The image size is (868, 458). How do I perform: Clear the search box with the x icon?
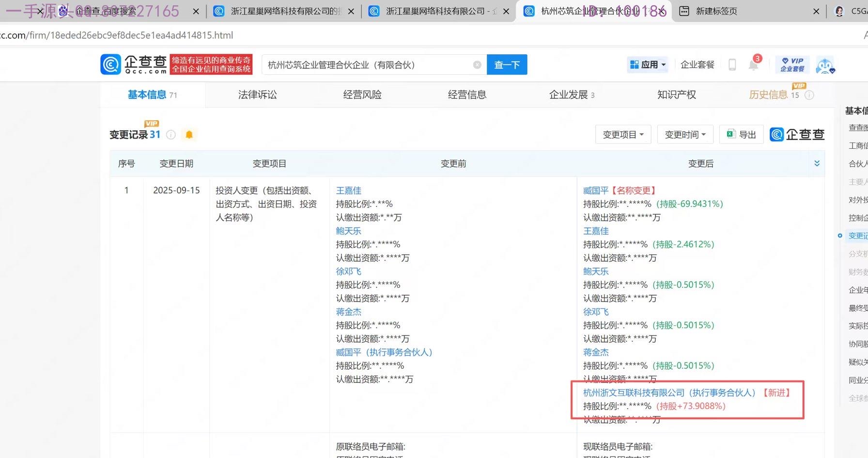tap(477, 65)
